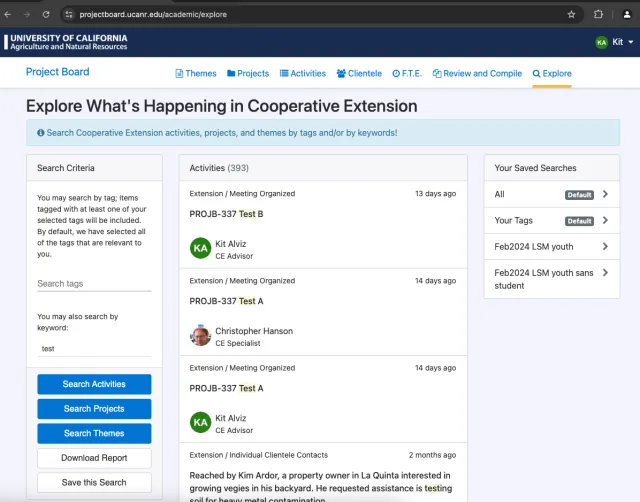Click the UC Agriculture and Natural Resources logo
This screenshot has height=502, width=640.
pyautogui.click(x=66, y=42)
